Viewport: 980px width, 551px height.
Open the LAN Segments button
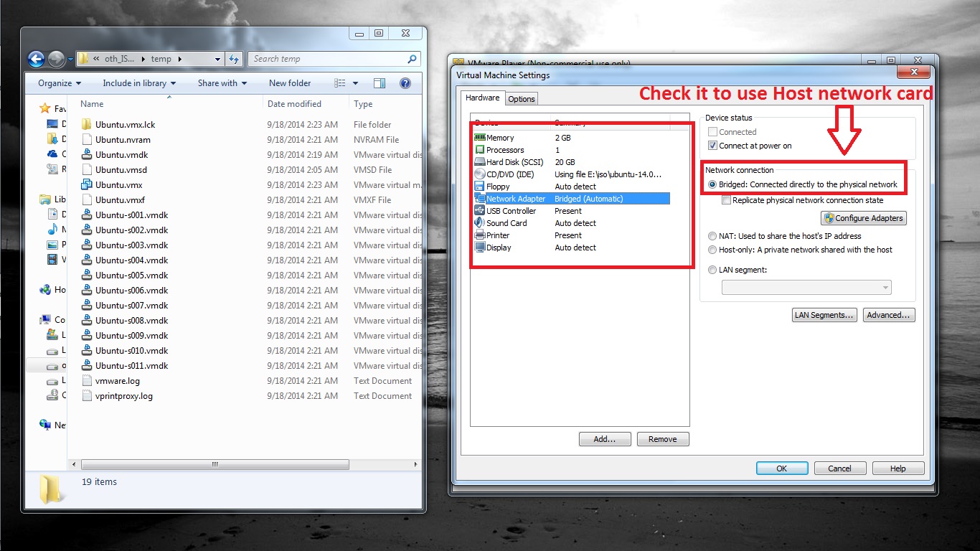tap(824, 315)
